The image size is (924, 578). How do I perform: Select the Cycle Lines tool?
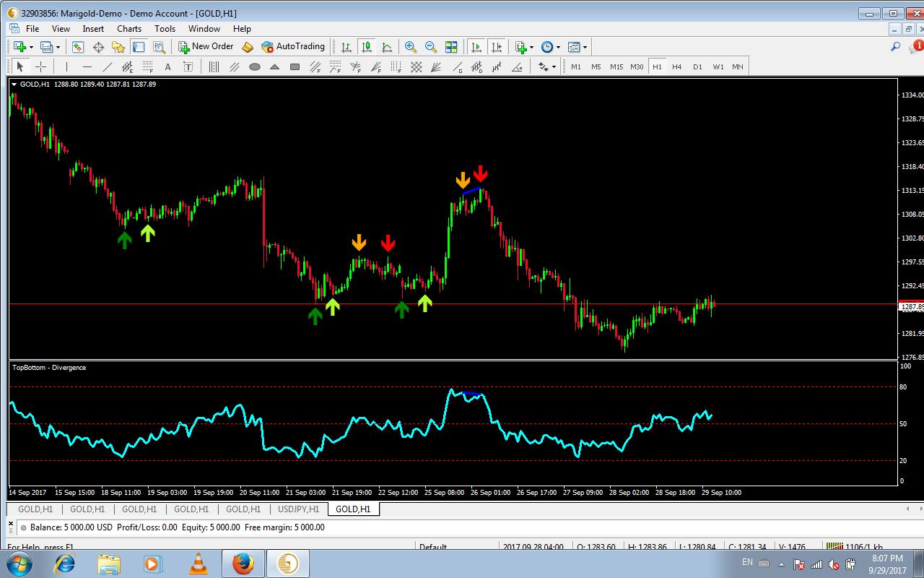pos(214,66)
